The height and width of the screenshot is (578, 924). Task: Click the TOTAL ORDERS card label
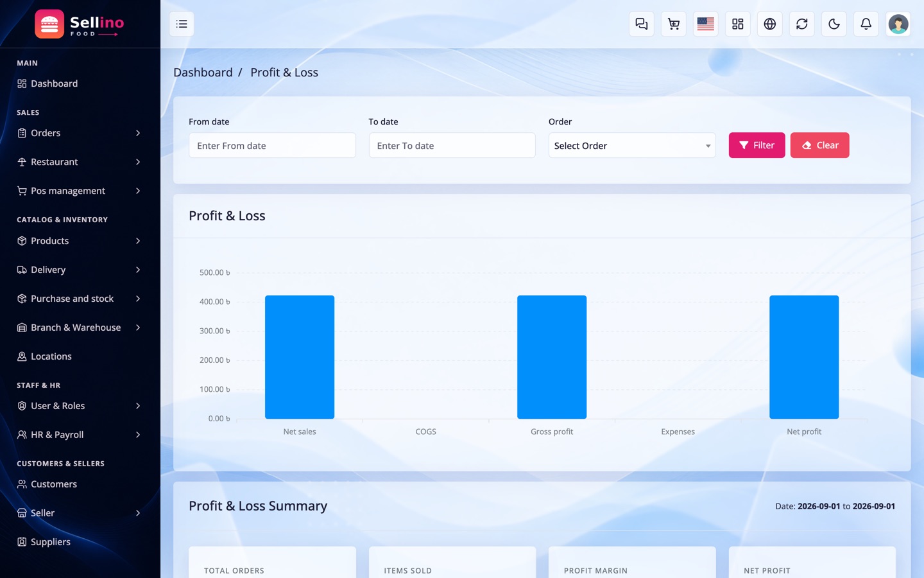coord(234,570)
